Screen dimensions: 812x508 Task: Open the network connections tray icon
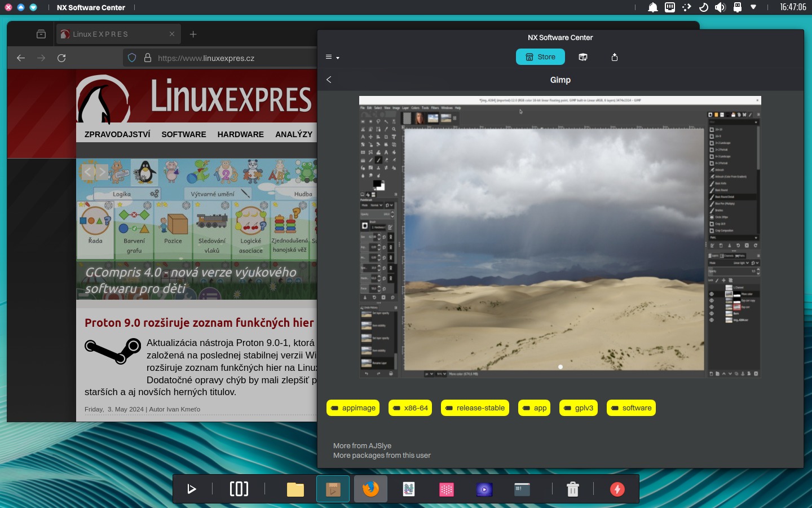[x=670, y=7]
